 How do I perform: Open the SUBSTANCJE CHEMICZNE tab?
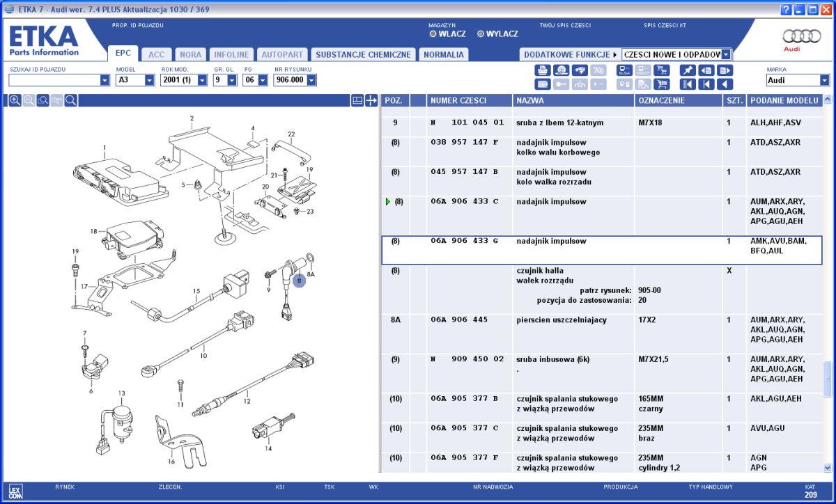[x=363, y=54]
